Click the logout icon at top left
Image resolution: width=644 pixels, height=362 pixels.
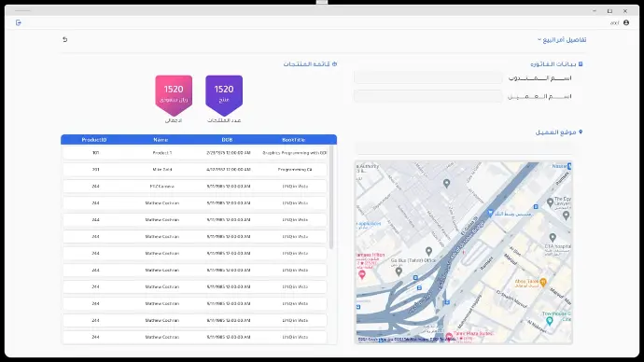coord(18,22)
